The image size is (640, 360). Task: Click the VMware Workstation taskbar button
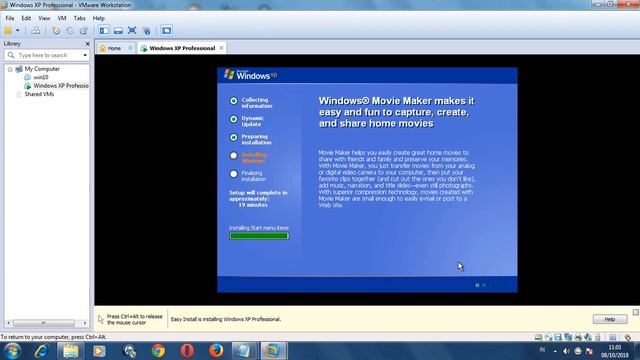pos(273,351)
